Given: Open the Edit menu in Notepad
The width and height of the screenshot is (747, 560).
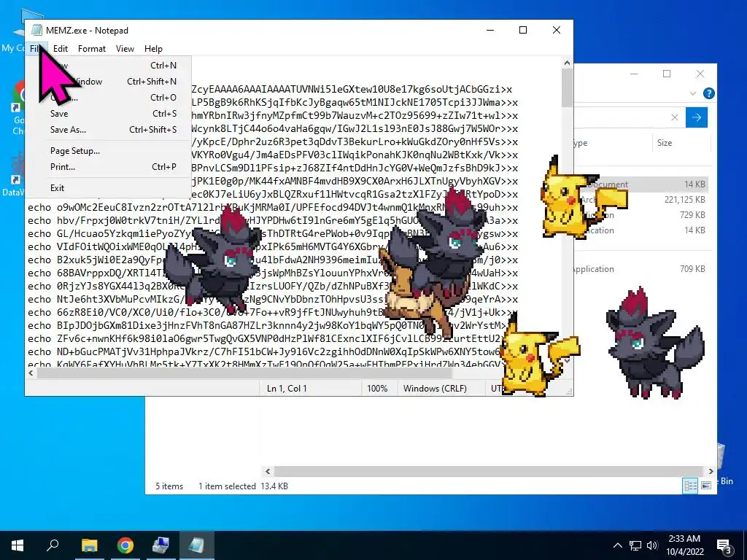Looking at the screenshot, I should click(61, 49).
